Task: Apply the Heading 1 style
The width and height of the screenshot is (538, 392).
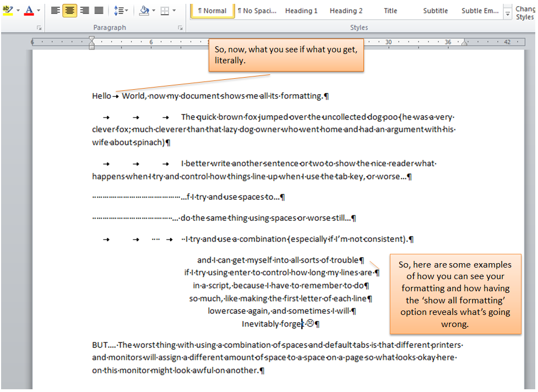Action: tap(301, 10)
